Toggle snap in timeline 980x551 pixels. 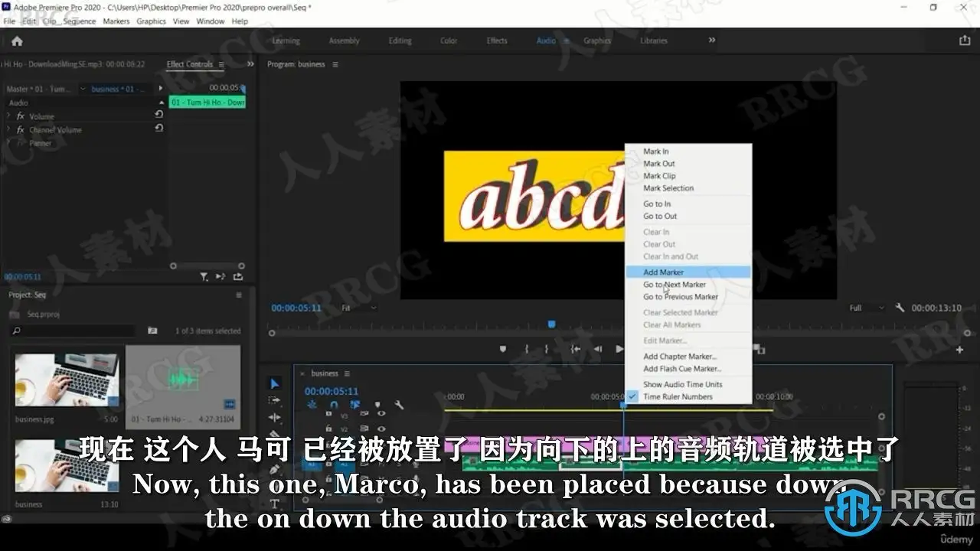[334, 405]
